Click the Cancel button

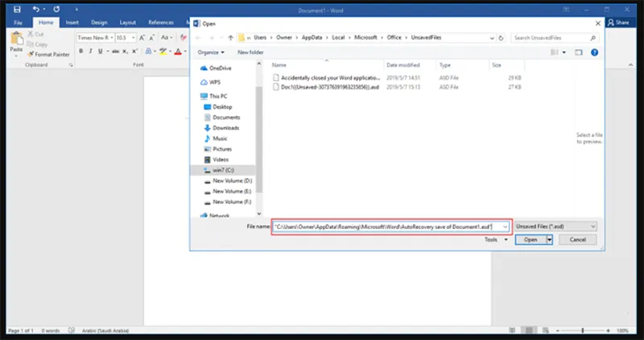(577, 239)
